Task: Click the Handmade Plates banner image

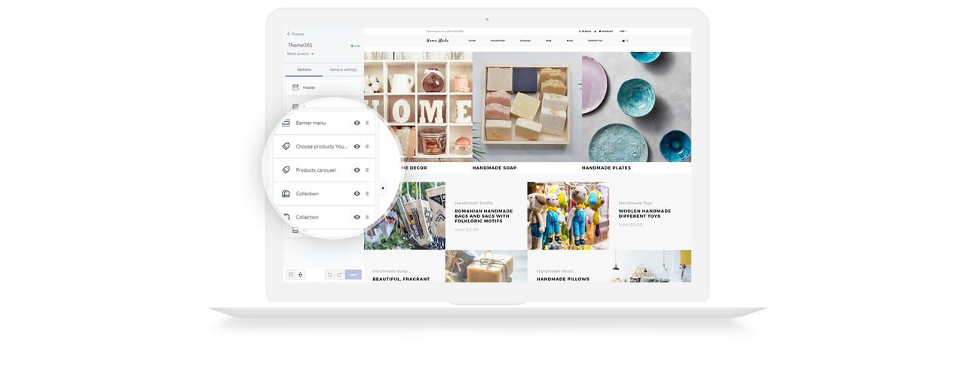Action: coord(636,106)
